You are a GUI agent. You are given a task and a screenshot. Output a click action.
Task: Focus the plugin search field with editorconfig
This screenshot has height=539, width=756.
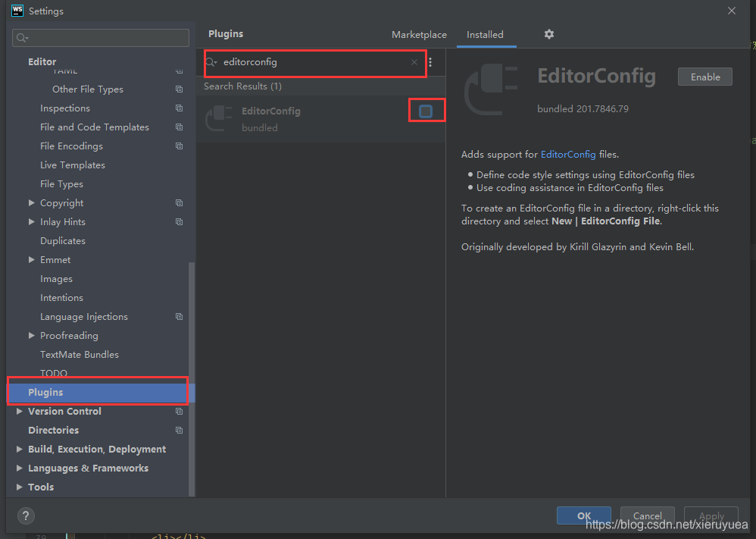(315, 62)
